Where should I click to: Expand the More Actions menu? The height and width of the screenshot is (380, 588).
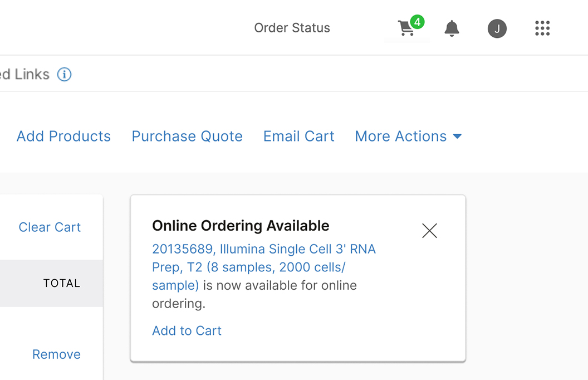click(x=401, y=137)
